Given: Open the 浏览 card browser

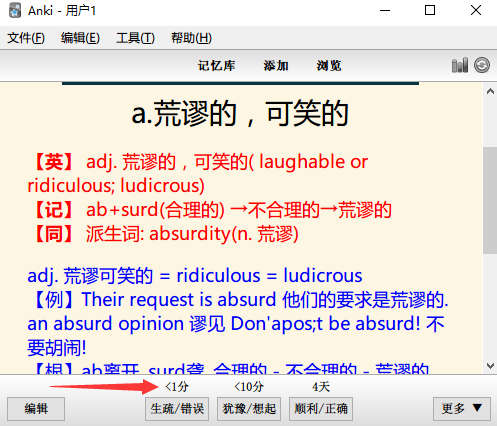Looking at the screenshot, I should (329, 66).
